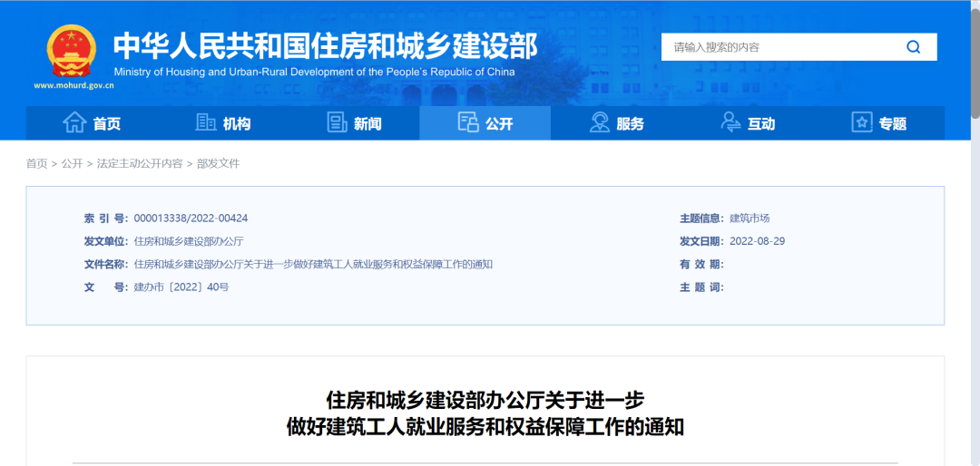Click the document icon beside 公开
This screenshot has height=466, width=980.
pyautogui.click(x=468, y=122)
